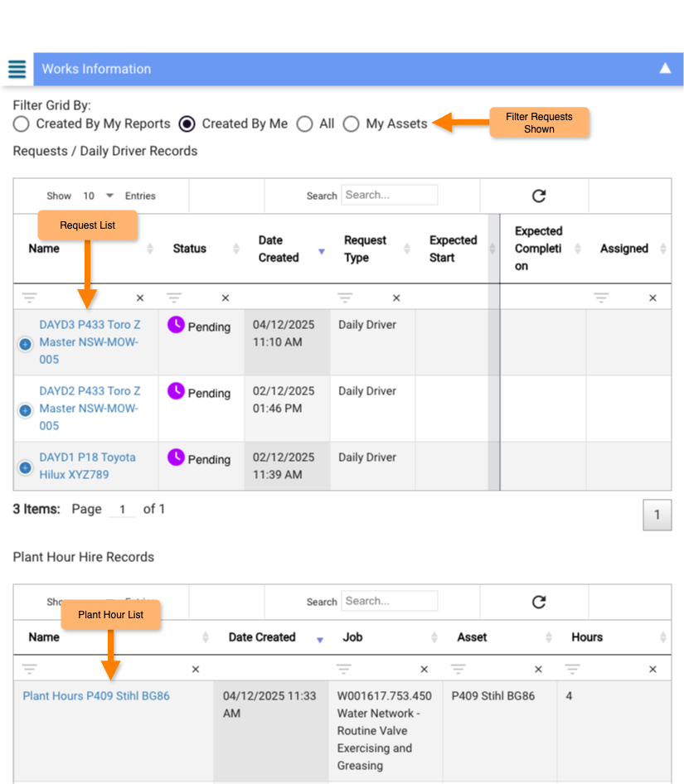Open Asset column filter
684x784 pixels.
(458, 669)
